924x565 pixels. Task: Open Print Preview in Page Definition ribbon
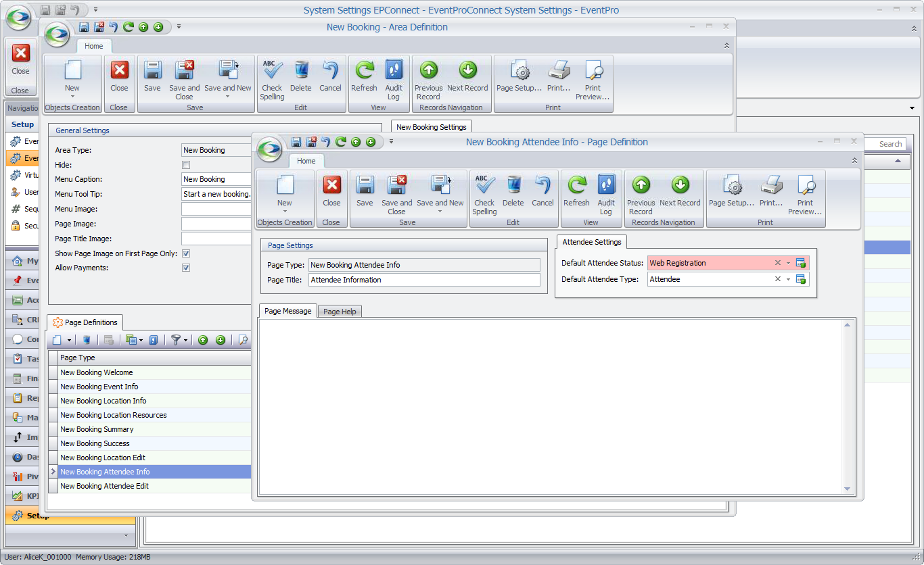805,195
